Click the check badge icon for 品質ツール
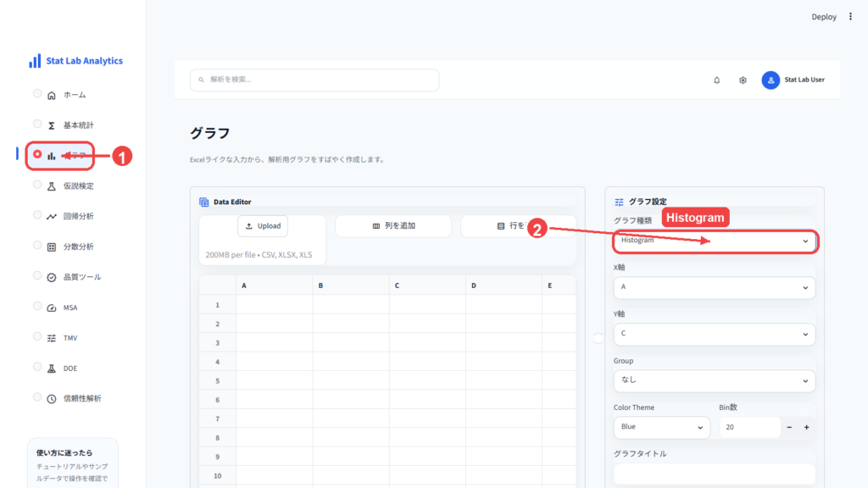The image size is (868, 488). tap(52, 277)
